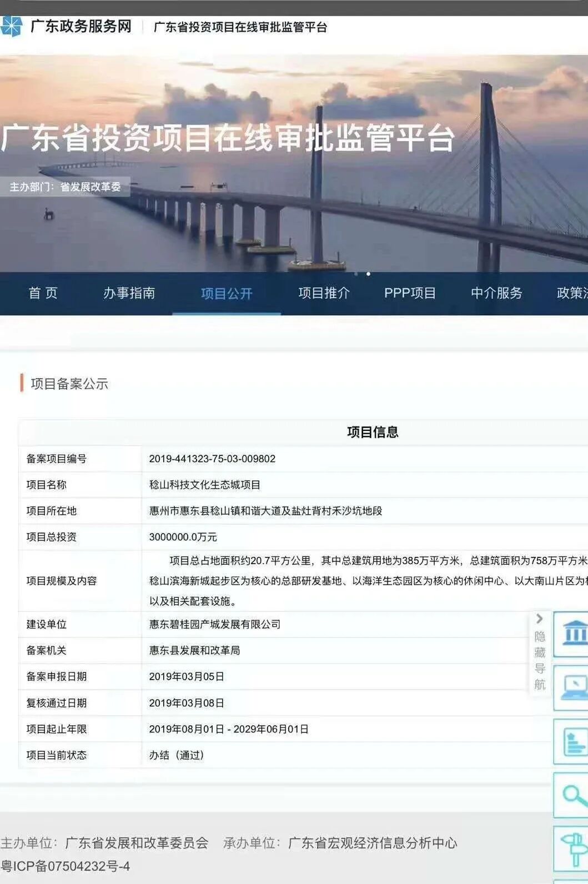Click the 项目备案公示 section heading
This screenshot has width=588, height=884.
(69, 384)
